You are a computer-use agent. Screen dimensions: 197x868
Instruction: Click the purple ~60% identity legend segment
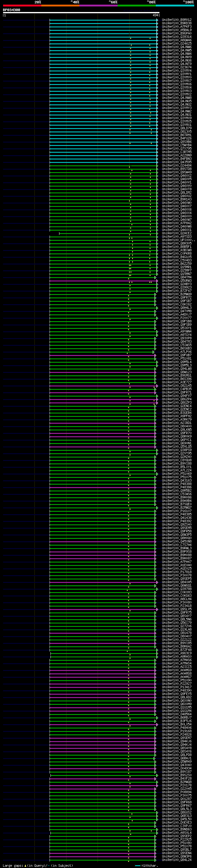pyautogui.click(x=99, y=6)
